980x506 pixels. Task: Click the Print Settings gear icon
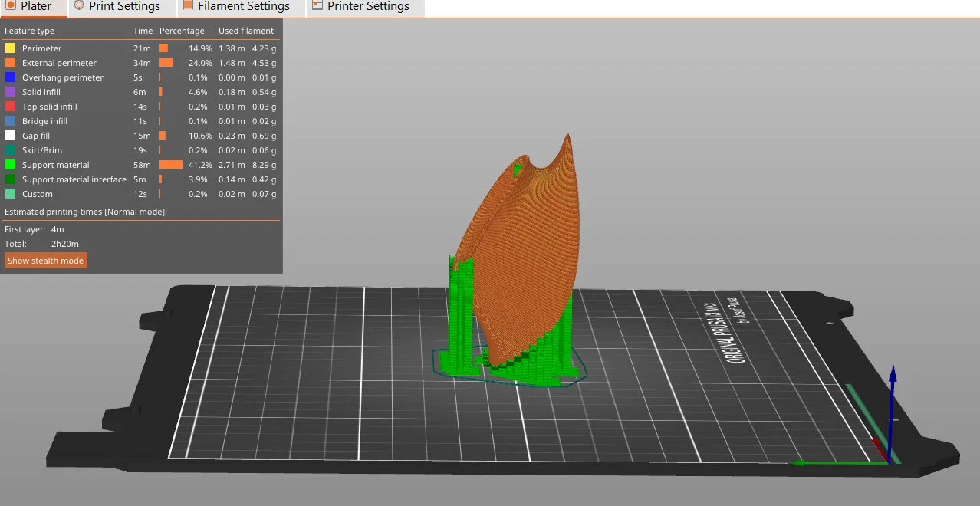79,5
